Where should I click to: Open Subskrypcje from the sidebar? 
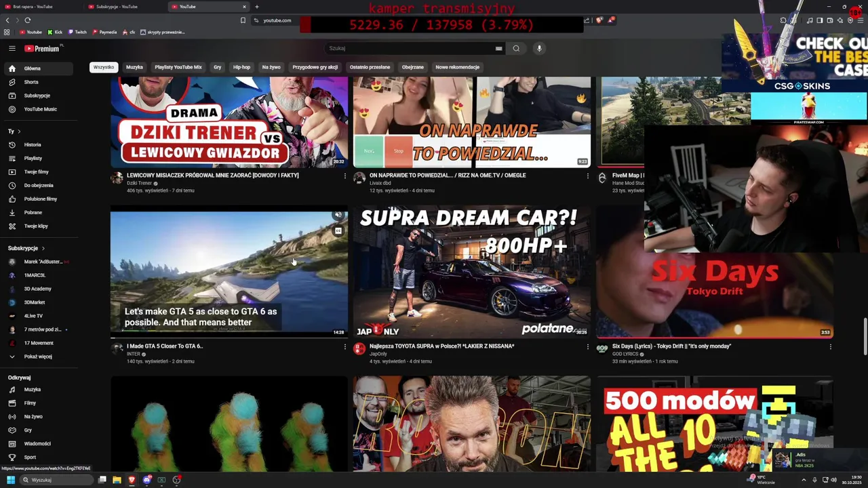click(x=38, y=96)
